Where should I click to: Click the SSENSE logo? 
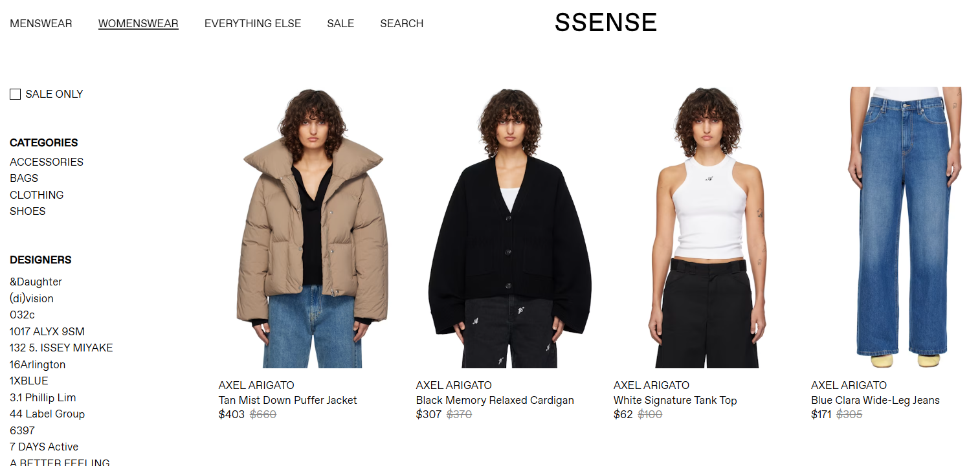[x=606, y=23]
